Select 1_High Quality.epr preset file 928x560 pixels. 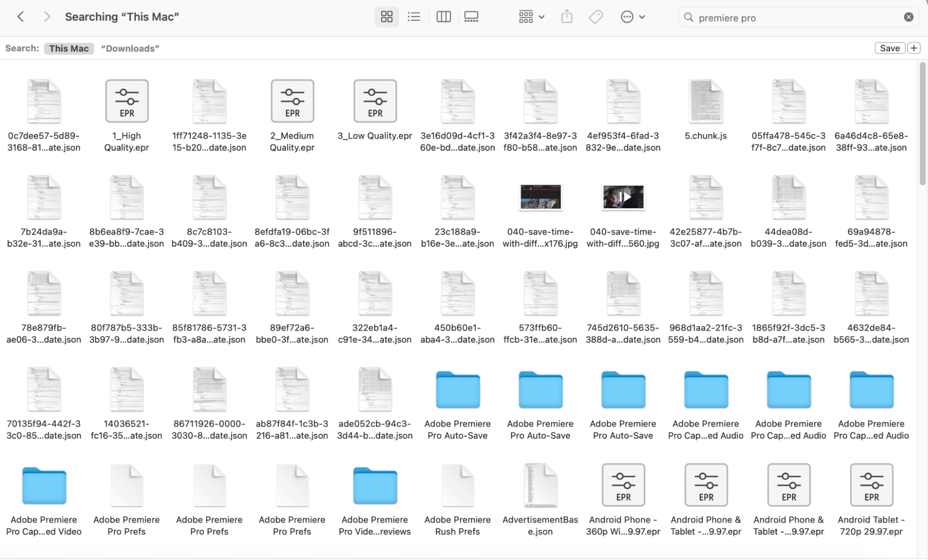pos(127,101)
